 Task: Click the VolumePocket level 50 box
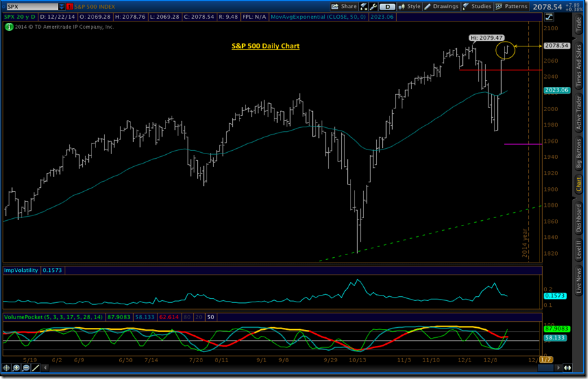click(x=211, y=317)
